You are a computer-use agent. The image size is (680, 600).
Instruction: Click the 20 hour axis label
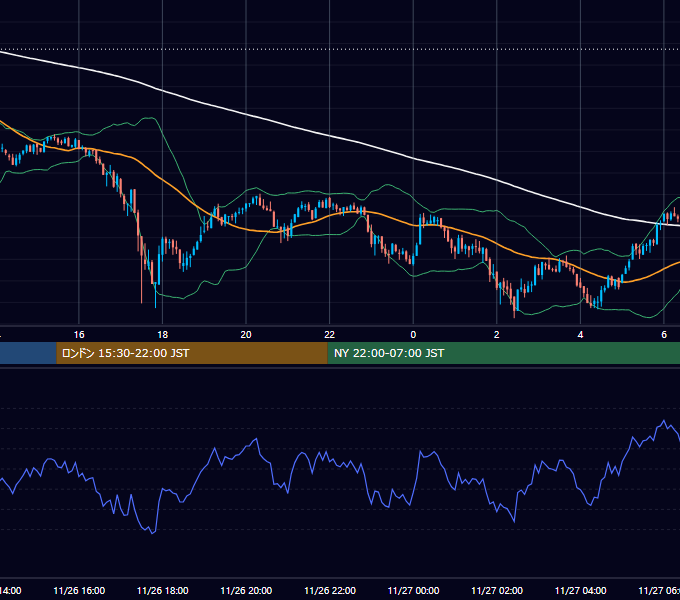click(246, 335)
